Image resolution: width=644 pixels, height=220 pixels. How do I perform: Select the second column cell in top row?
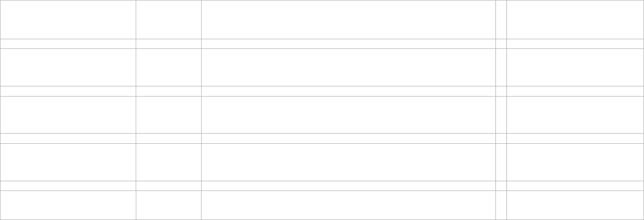point(168,19)
